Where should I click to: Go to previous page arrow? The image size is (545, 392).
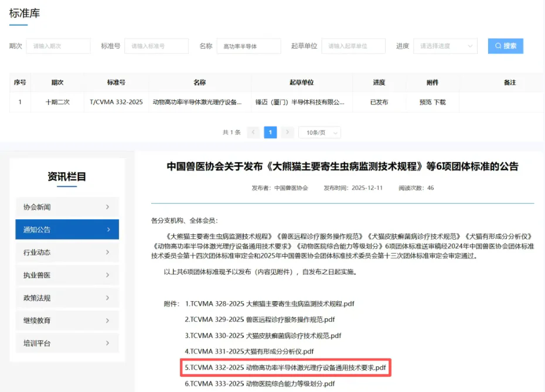coord(253,132)
